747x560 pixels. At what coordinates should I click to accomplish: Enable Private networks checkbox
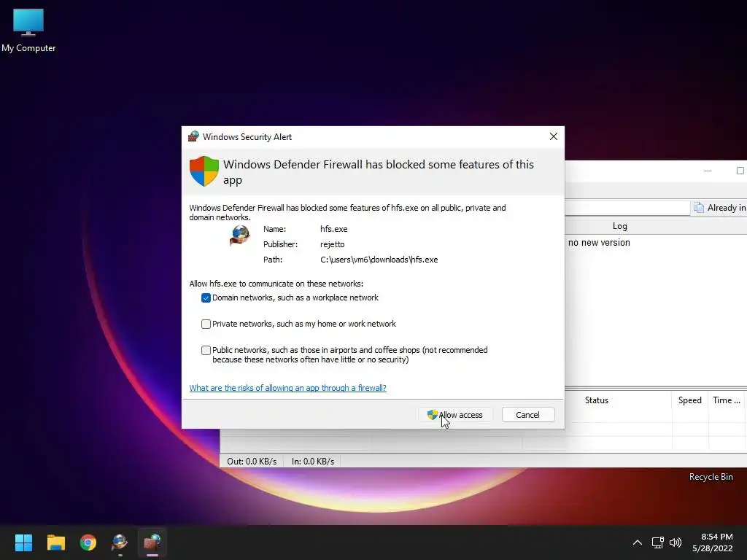[206, 324]
